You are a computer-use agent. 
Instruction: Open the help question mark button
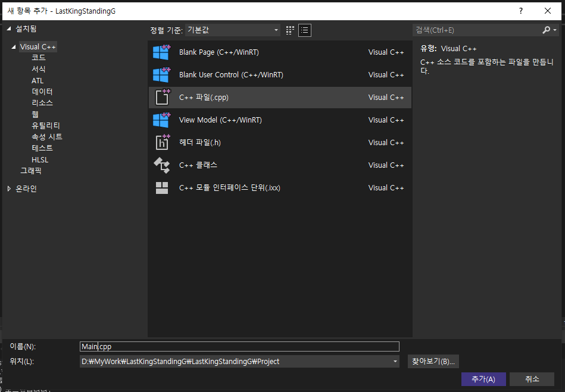point(521,11)
